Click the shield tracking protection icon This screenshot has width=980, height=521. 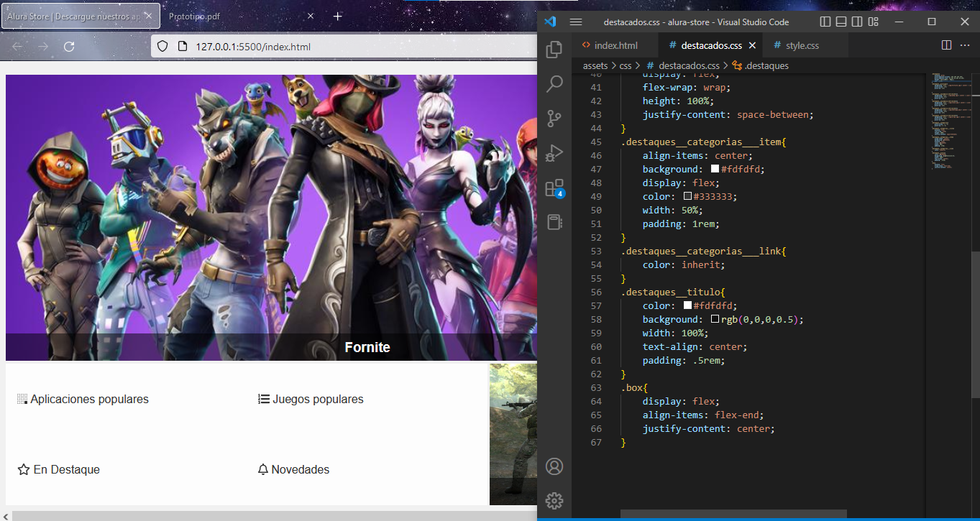[162, 47]
